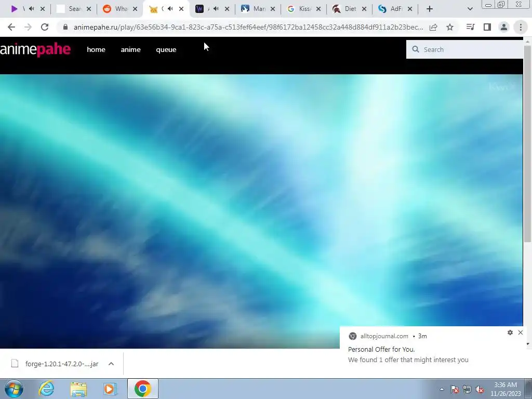532x399 pixels.
Task: Open Windows Explorer from taskbar
Action: (x=78, y=389)
